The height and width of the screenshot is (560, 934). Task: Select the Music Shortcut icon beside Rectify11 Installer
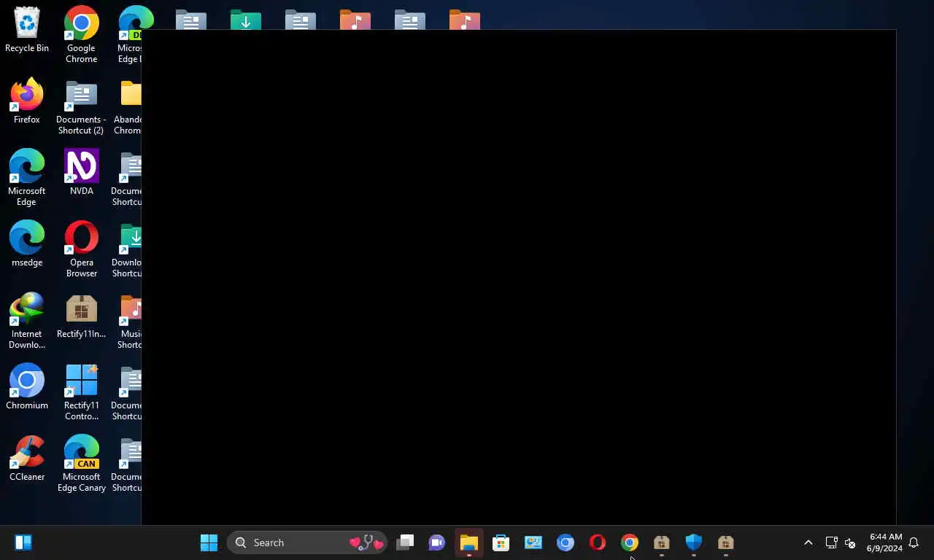click(x=130, y=321)
